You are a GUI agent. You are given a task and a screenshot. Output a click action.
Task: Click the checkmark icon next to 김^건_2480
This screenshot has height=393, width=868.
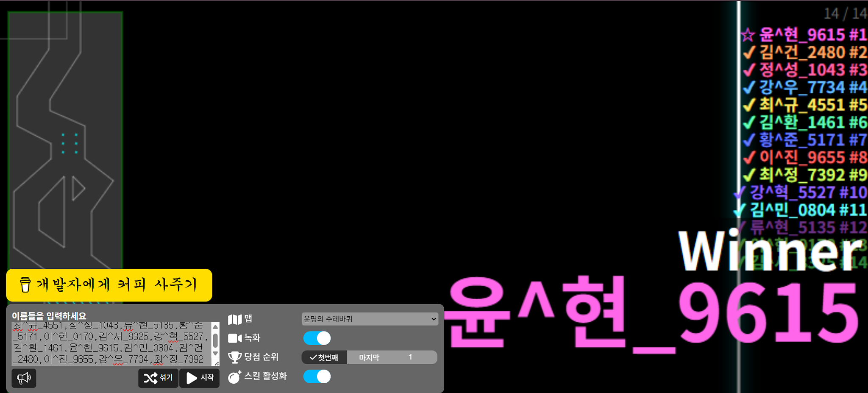pyautogui.click(x=749, y=52)
